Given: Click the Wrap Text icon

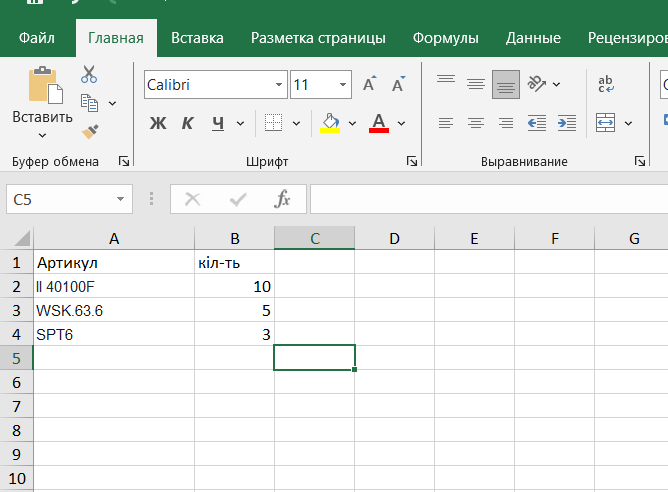Looking at the screenshot, I should pyautogui.click(x=605, y=85).
